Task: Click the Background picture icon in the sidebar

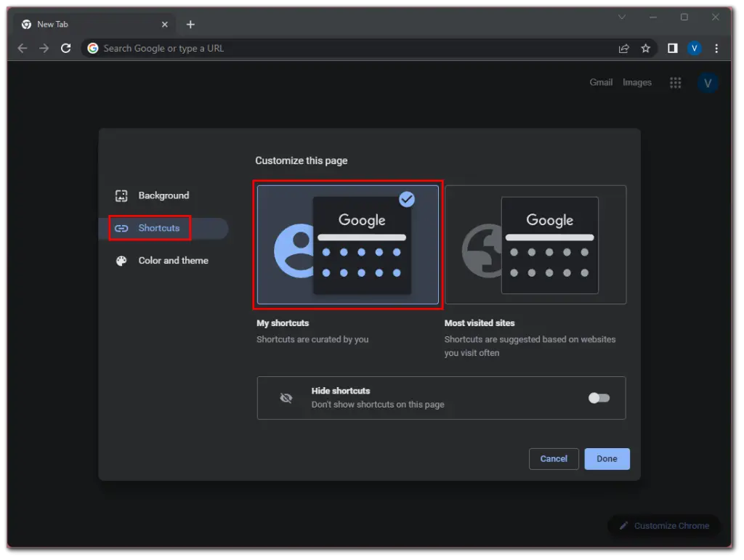Action: click(x=121, y=196)
